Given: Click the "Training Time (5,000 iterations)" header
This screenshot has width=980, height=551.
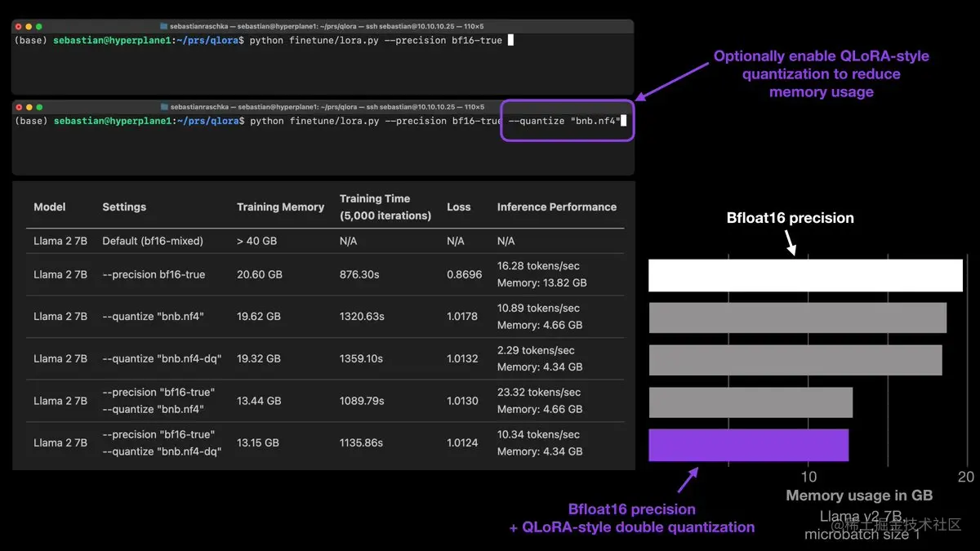Looking at the screenshot, I should pos(385,207).
